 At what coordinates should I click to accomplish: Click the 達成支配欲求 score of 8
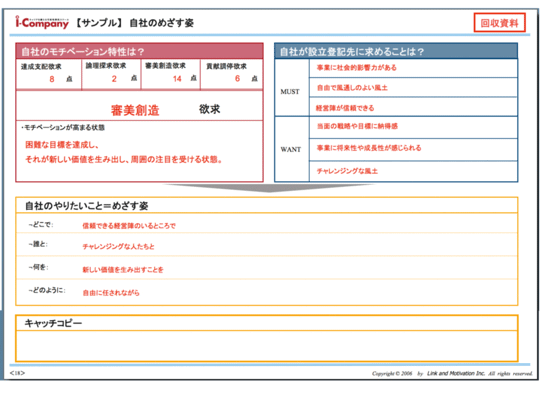[x=52, y=79]
